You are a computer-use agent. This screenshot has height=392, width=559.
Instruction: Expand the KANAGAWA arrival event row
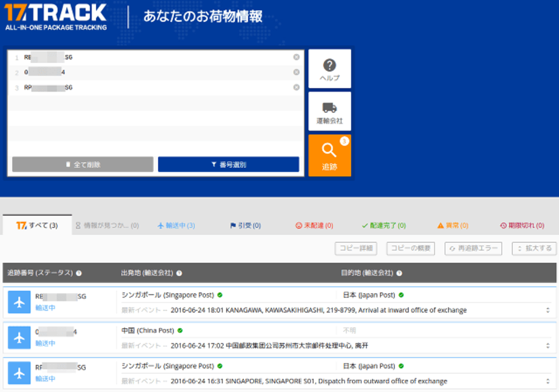point(548,310)
